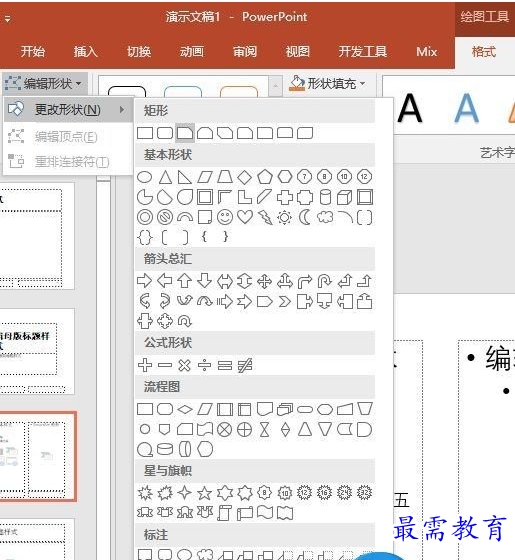515x560 pixels.
Task: Select the regular pentagon shape
Action: coord(265,177)
